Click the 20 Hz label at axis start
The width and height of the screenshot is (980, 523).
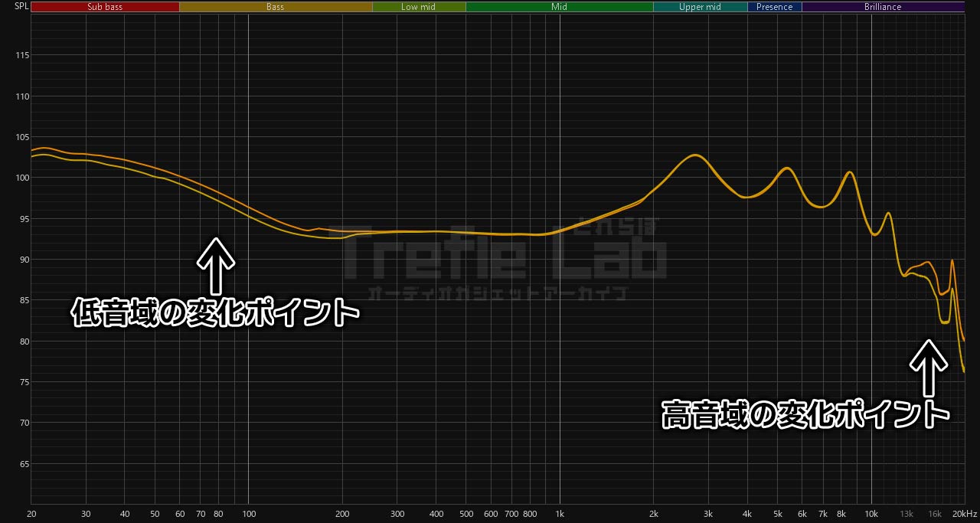click(31, 513)
